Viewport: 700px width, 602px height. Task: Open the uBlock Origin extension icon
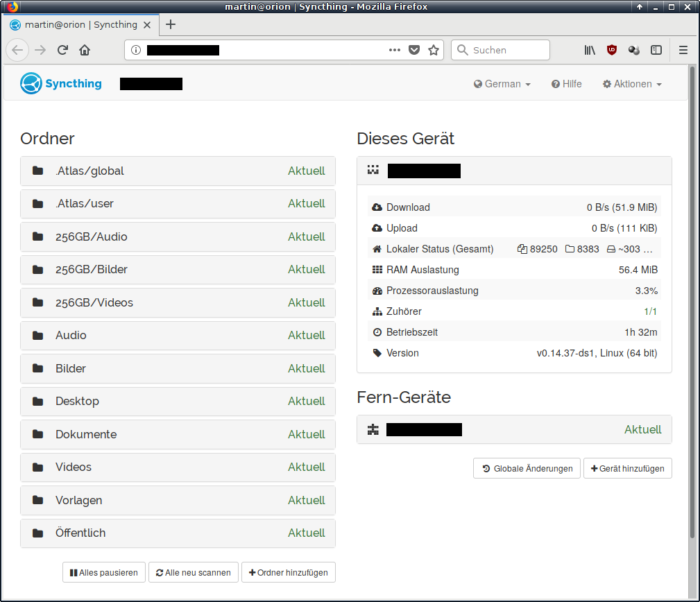pos(612,50)
